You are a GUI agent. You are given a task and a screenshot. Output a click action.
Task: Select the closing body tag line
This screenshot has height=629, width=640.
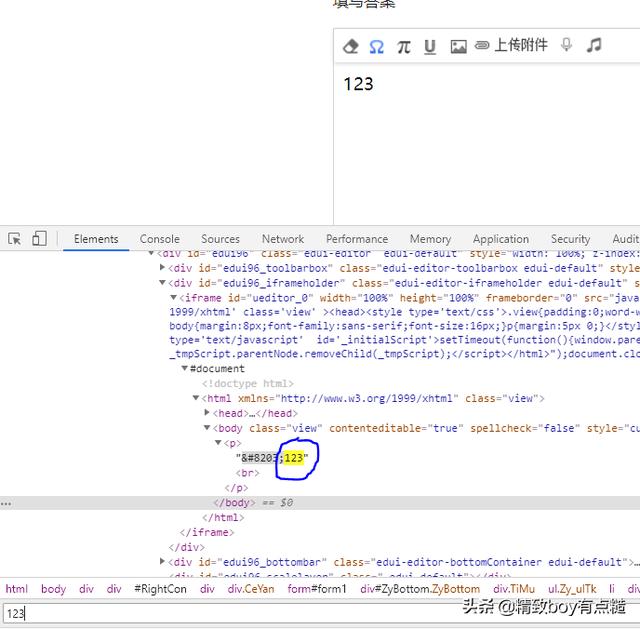click(x=234, y=502)
